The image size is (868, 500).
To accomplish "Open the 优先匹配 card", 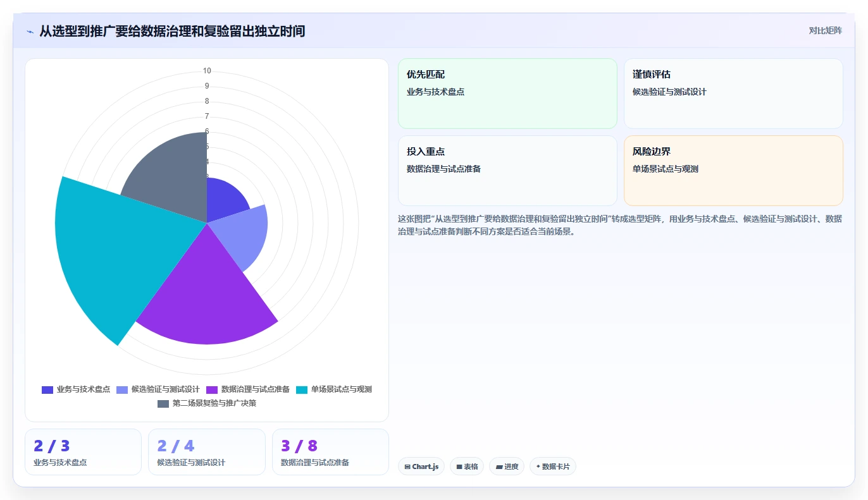I will [x=507, y=94].
